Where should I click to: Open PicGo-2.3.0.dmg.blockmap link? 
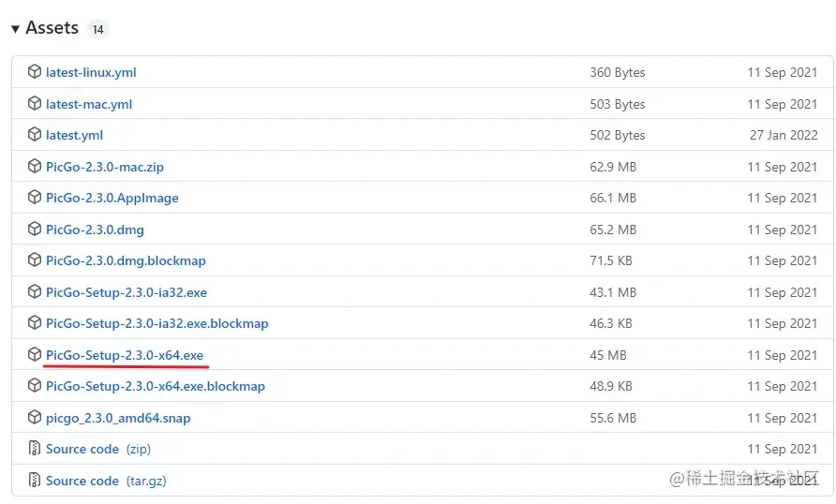(x=126, y=261)
